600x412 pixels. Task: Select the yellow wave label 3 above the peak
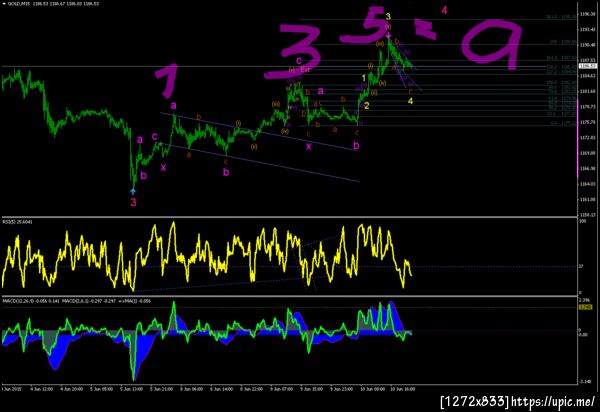pos(388,16)
